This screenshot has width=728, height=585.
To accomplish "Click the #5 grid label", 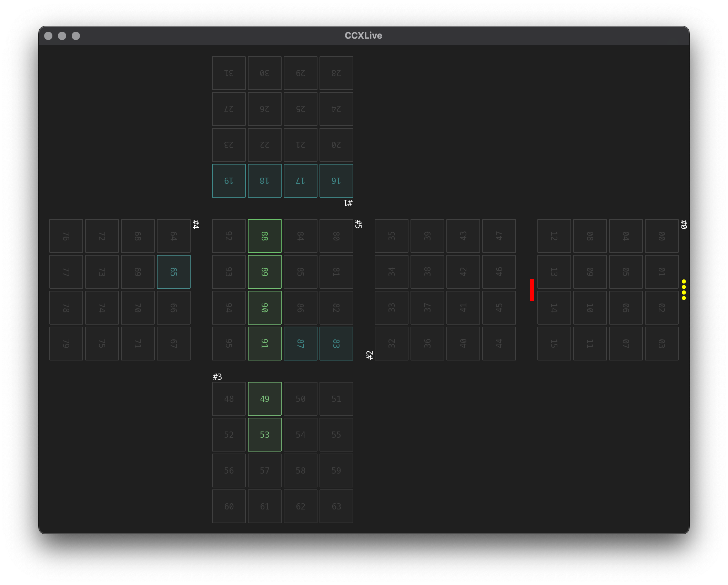I will (x=358, y=224).
